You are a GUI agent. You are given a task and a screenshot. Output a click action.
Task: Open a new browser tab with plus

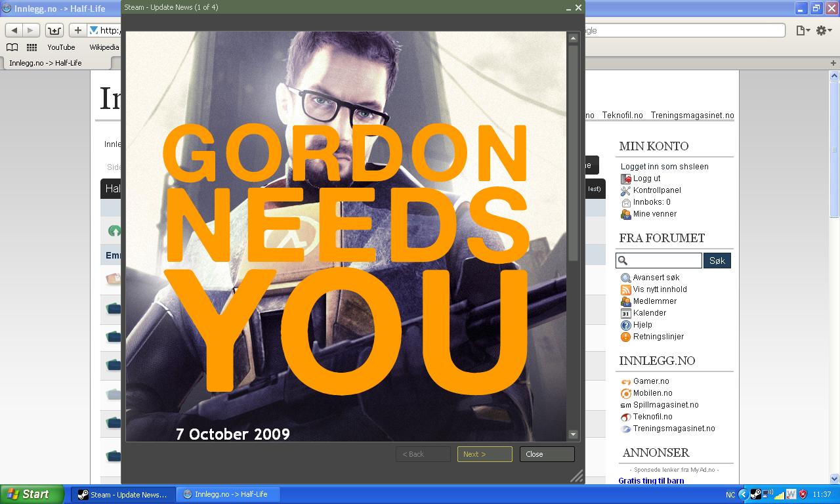coord(833,63)
